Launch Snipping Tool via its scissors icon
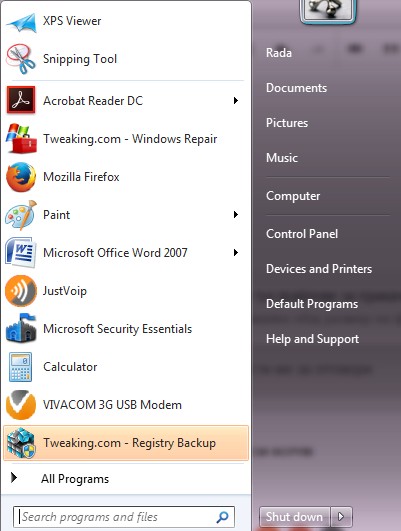The image size is (401, 531). [21, 59]
